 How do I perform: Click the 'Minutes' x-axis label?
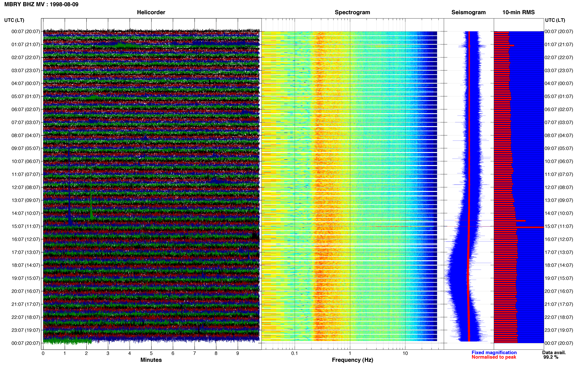click(151, 360)
